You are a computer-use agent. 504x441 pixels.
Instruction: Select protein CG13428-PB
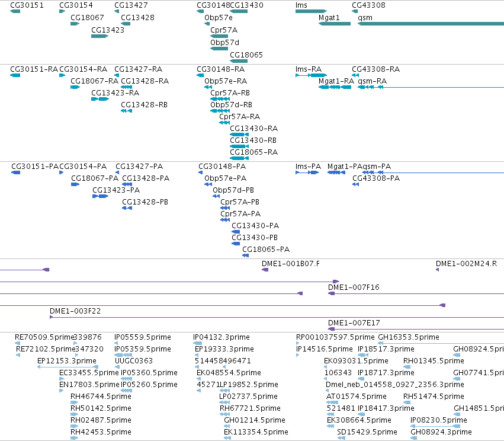tap(127, 208)
